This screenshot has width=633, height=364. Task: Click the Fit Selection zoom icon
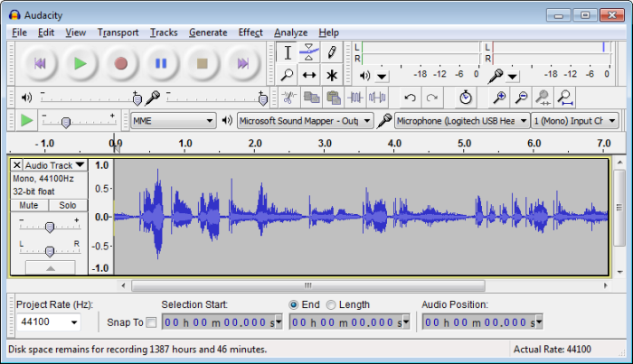[x=543, y=98]
